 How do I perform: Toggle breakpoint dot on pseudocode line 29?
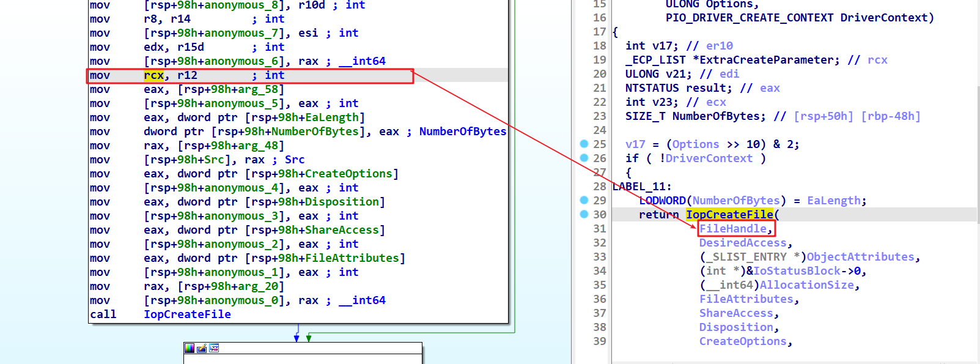[x=584, y=200]
